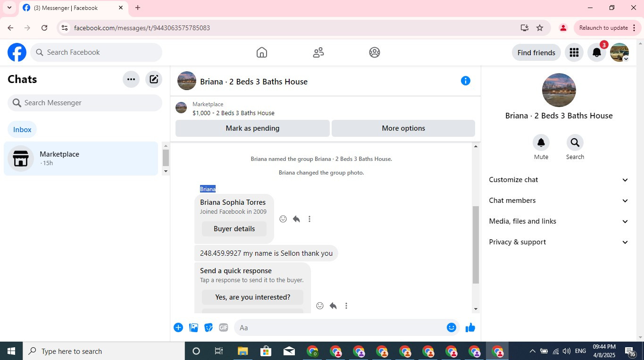Click the chat list scrollbar down arrow
The height and width of the screenshot is (360, 644).
pyautogui.click(x=166, y=172)
